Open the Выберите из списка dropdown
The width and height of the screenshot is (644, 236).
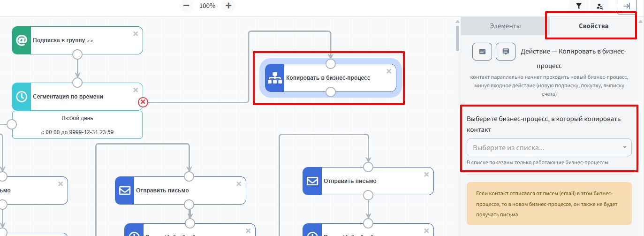click(549, 147)
